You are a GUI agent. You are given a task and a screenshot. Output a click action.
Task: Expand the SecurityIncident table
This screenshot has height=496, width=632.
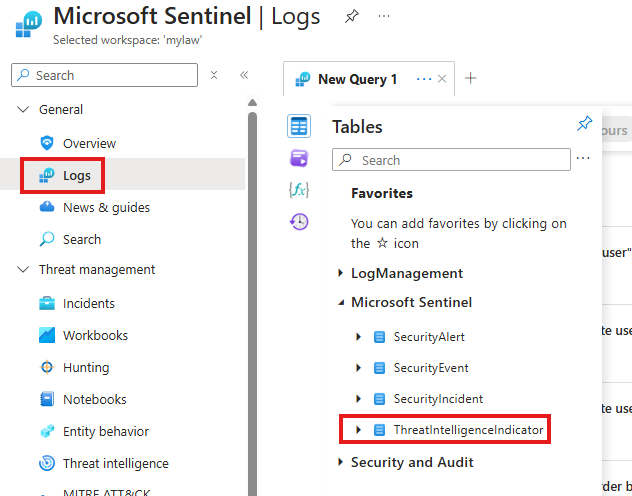tap(358, 399)
